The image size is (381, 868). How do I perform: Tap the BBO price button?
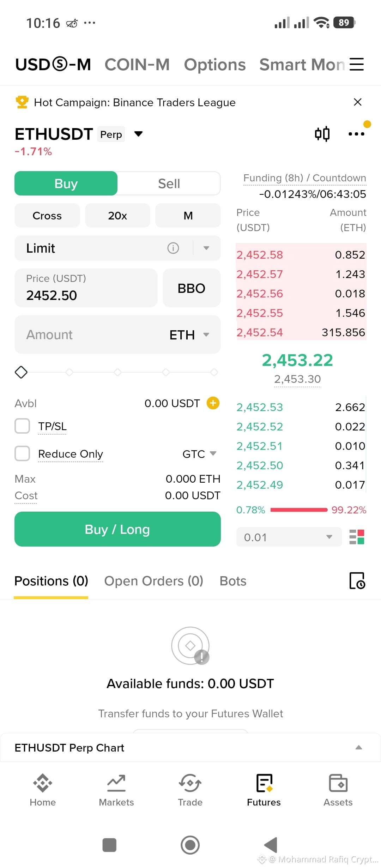click(192, 288)
